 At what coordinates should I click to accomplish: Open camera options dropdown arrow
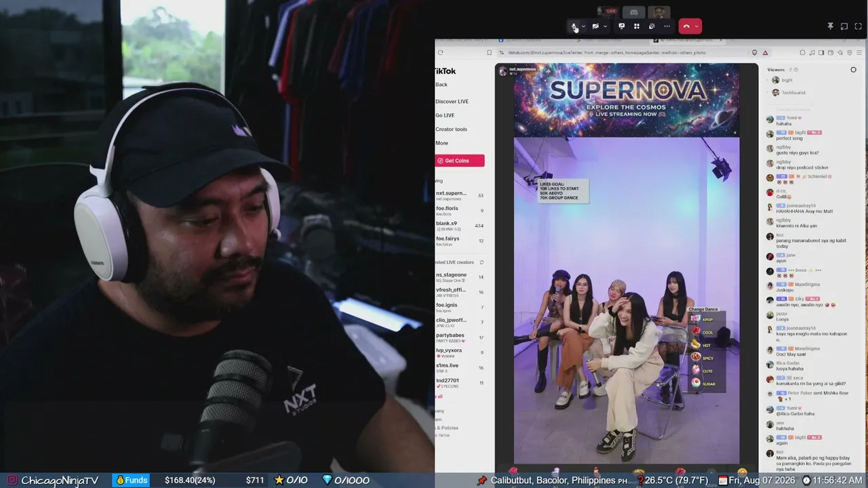605,26
